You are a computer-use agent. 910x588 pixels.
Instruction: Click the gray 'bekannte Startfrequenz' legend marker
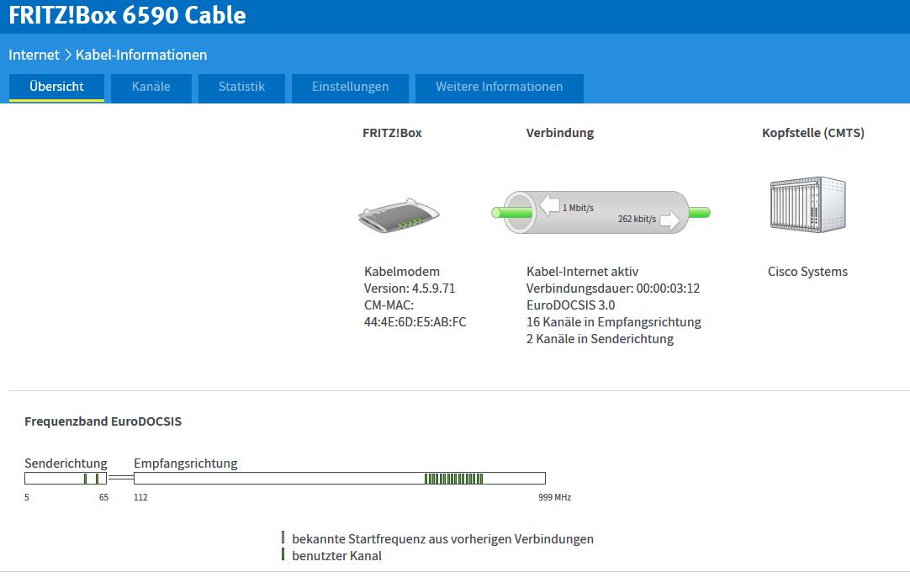[283, 538]
